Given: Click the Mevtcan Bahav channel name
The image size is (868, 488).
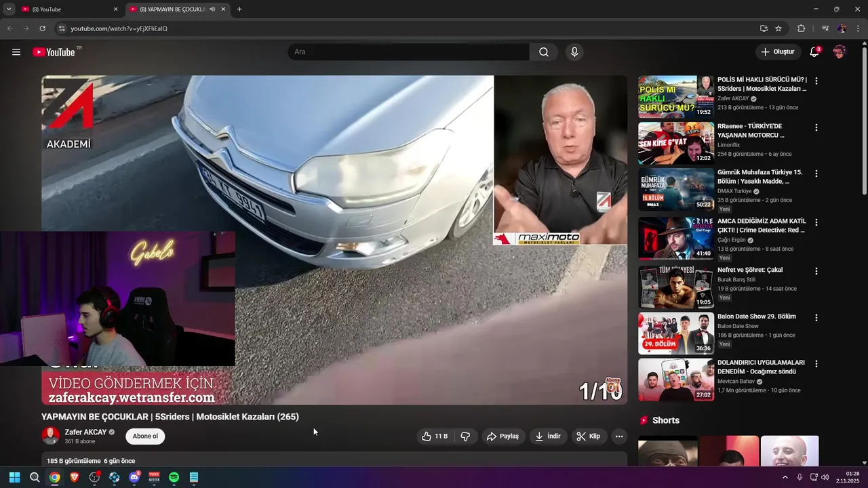Looking at the screenshot, I should [736, 382].
